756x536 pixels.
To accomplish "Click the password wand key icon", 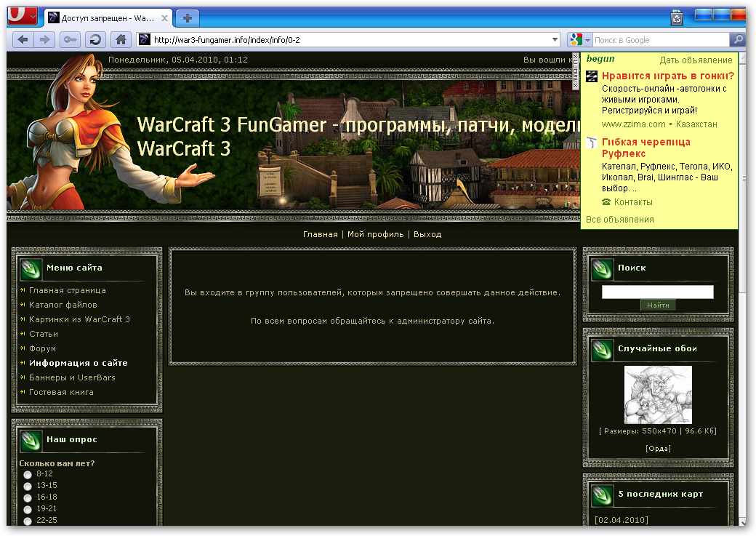I will click(x=71, y=39).
